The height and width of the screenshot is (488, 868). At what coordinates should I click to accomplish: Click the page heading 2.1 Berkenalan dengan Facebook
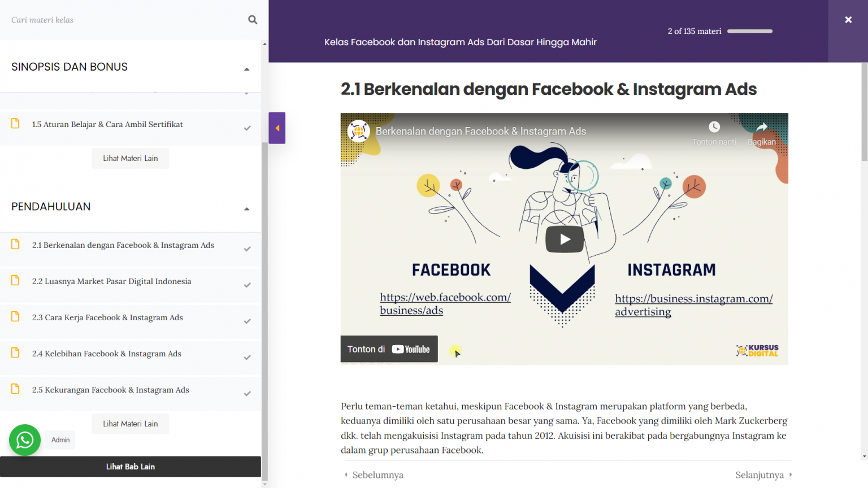click(549, 89)
